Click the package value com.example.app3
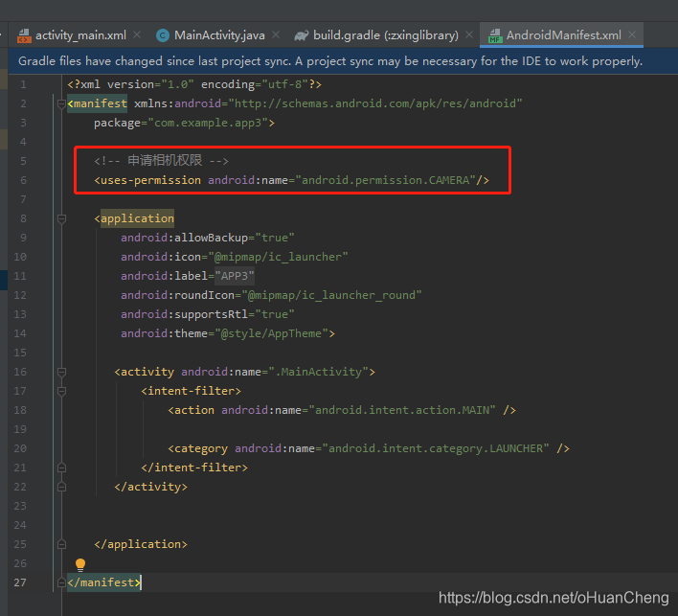The width and height of the screenshot is (678, 616). (x=208, y=123)
